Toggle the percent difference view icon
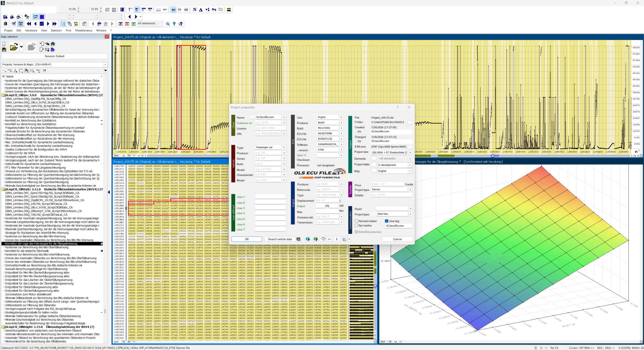 click(x=194, y=10)
